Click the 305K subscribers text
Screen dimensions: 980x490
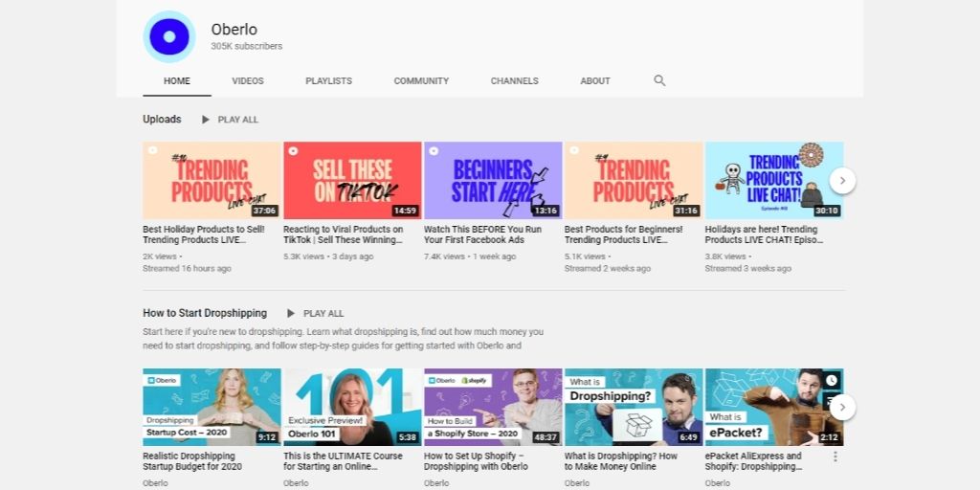tap(246, 46)
